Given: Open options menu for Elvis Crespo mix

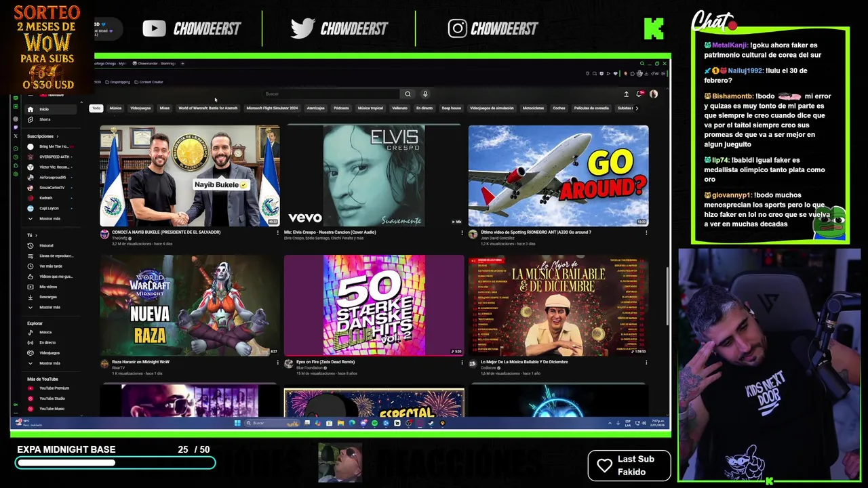Looking at the screenshot, I should coord(461,232).
